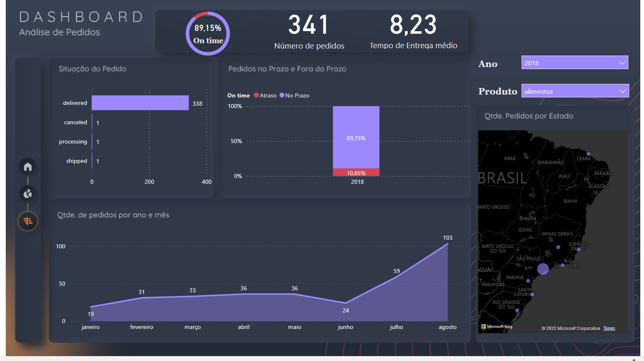Click the Produto dropdown chevron arrow
Viewport: 644px width, 361px height.
[x=623, y=91]
